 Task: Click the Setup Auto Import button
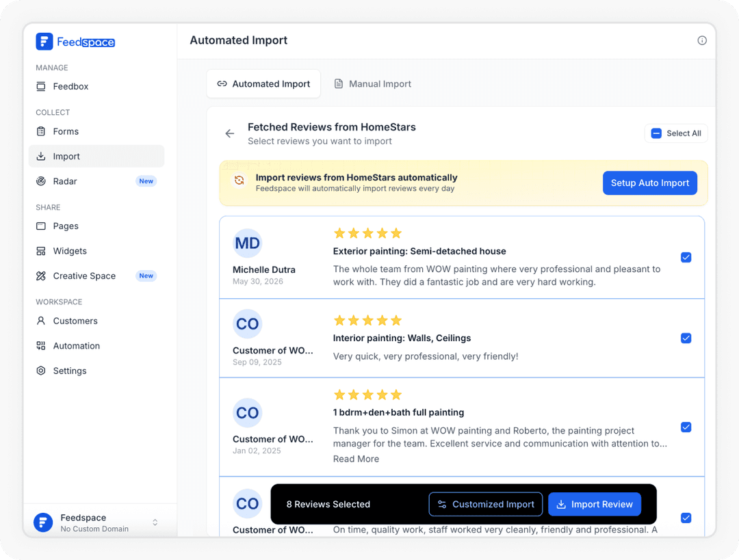650,183
